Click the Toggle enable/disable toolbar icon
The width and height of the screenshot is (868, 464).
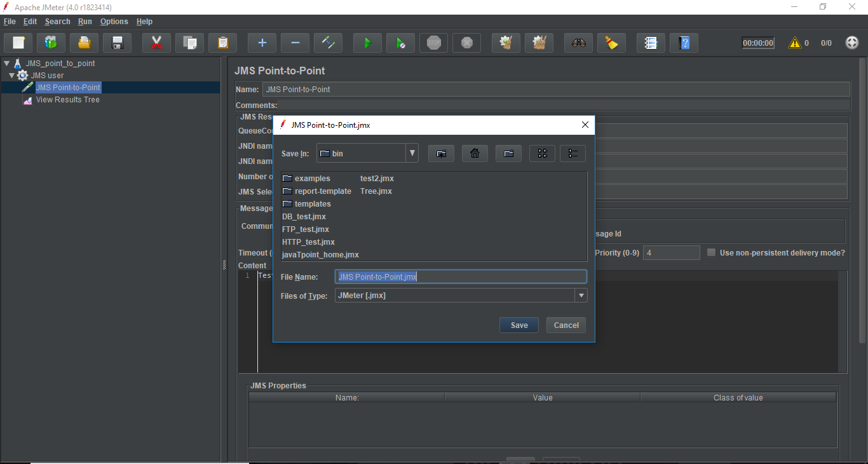point(329,43)
